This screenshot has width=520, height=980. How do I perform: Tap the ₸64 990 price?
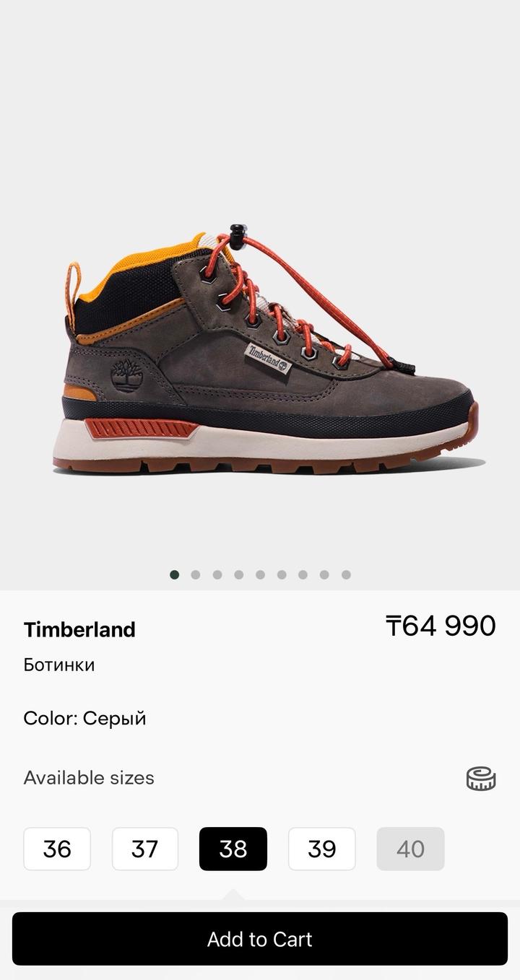coord(441,626)
